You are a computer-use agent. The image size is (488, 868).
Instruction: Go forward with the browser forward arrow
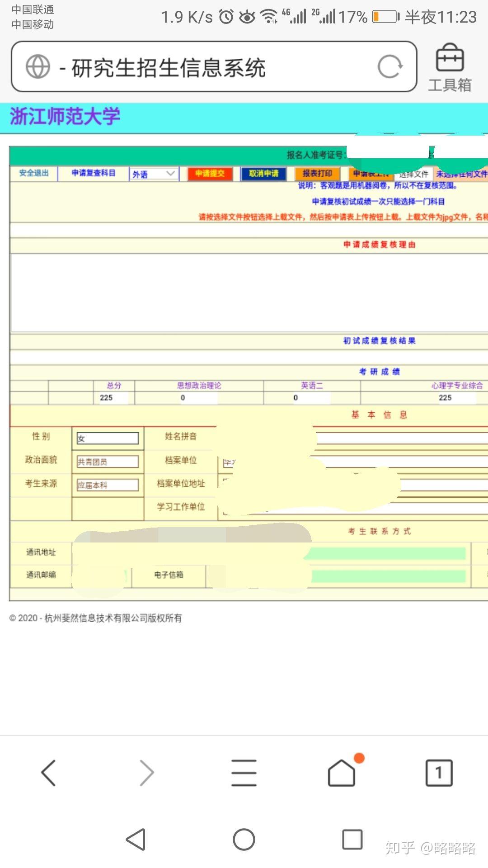[146, 773]
